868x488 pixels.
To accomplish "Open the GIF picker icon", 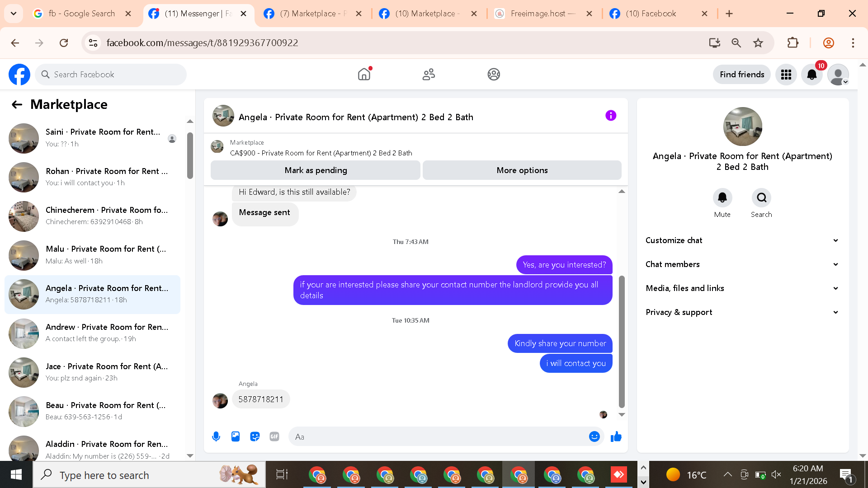I will point(274,436).
